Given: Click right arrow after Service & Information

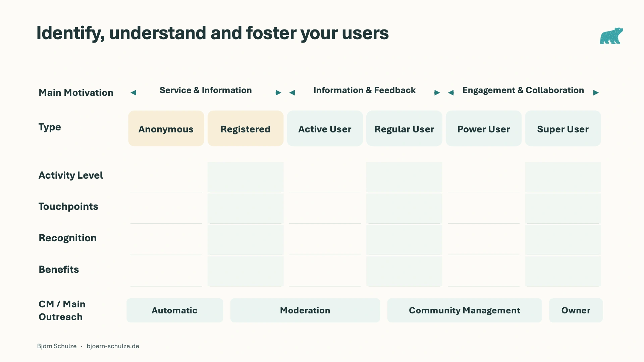Looking at the screenshot, I should (x=278, y=93).
